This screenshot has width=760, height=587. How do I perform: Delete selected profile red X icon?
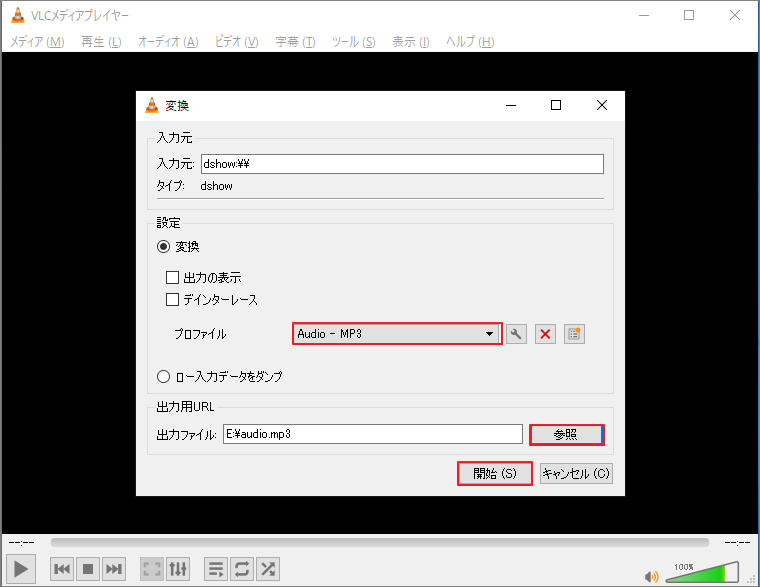click(545, 334)
